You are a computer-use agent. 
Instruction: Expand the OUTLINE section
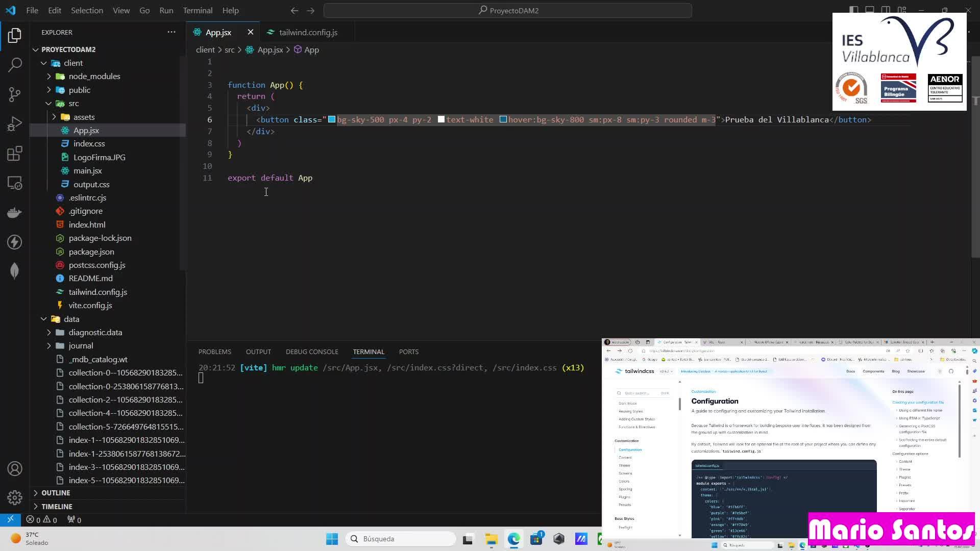pos(56,493)
